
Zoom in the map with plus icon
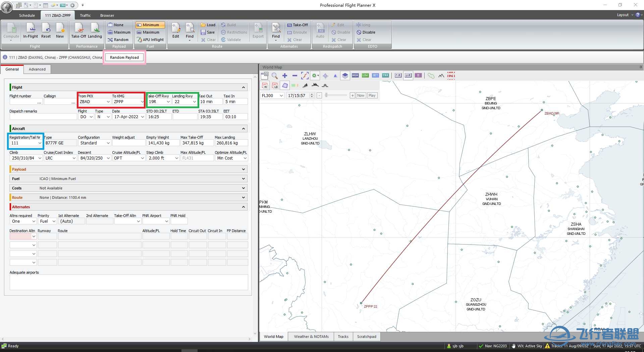[285, 76]
